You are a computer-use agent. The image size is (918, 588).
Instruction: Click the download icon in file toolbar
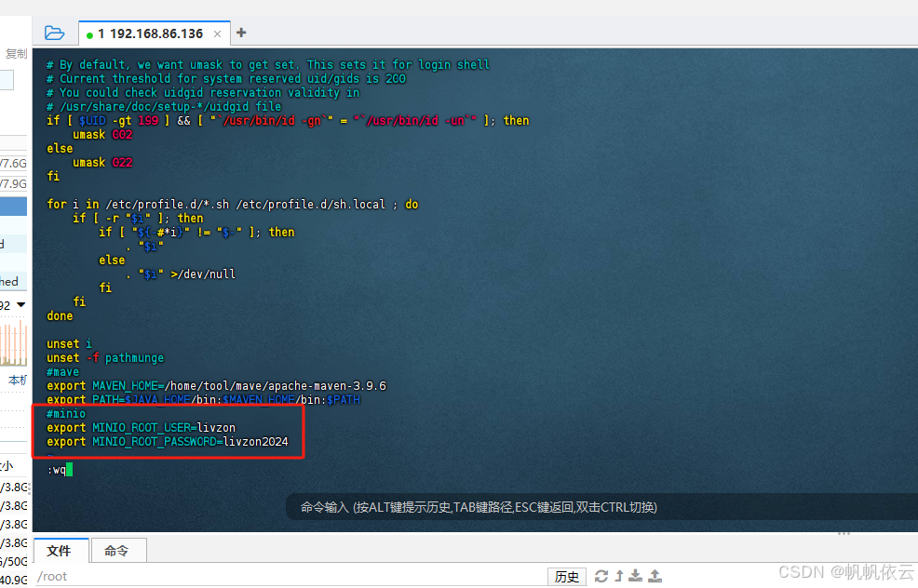[636, 576]
